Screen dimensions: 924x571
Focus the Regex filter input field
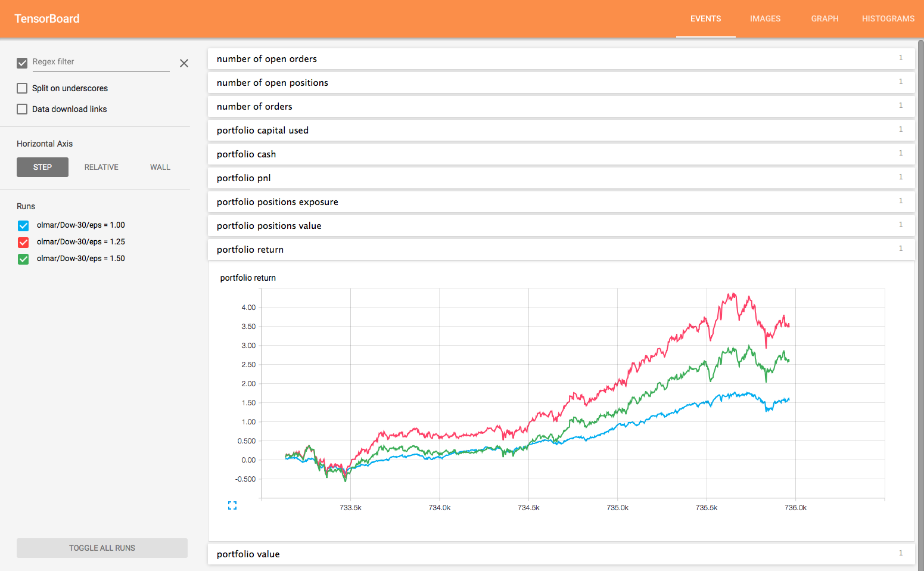point(101,62)
